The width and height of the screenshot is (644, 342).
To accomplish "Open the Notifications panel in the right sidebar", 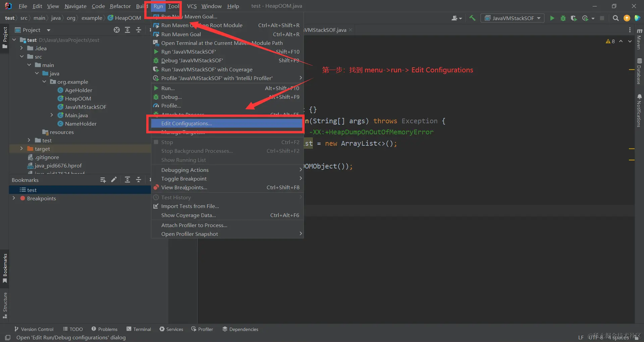I will pyautogui.click(x=639, y=111).
